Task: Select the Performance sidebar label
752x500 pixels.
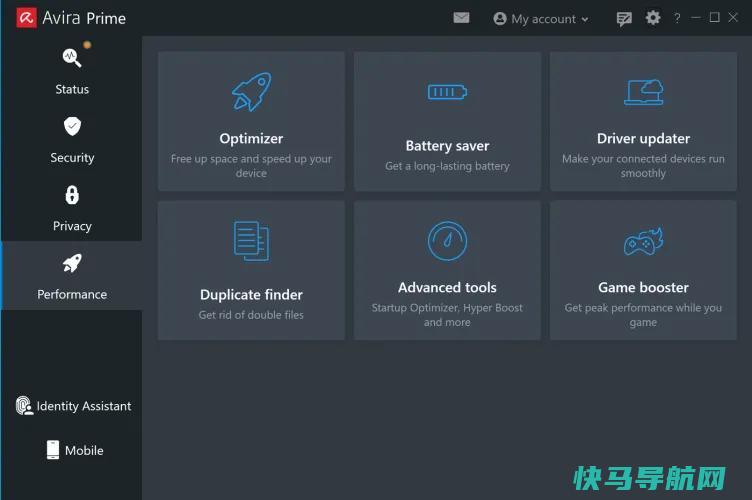Action: click(72, 294)
